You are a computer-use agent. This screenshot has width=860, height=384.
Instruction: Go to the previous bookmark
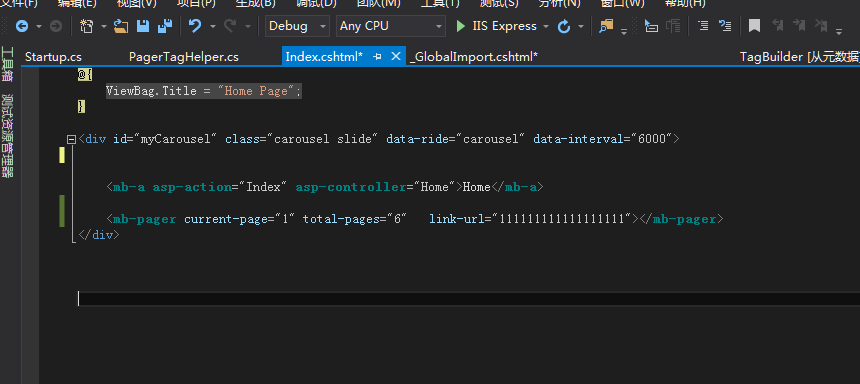pos(777,26)
